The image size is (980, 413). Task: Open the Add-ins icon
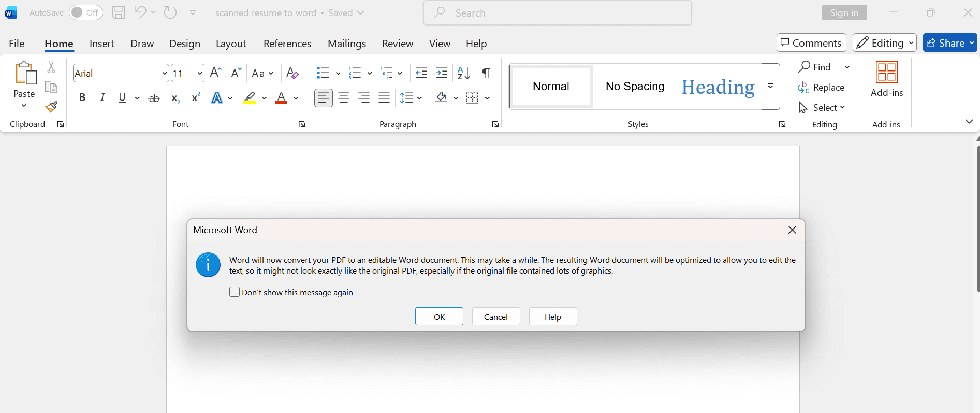(886, 79)
